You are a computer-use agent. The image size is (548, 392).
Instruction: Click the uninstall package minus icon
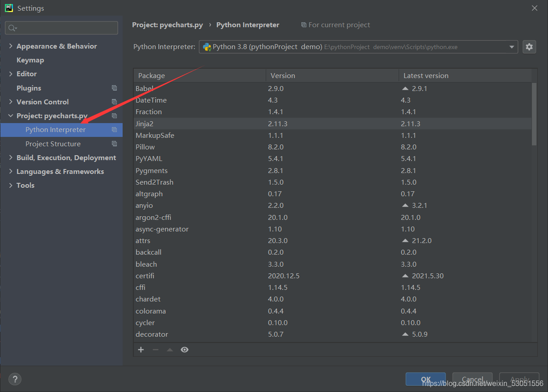pyautogui.click(x=155, y=350)
